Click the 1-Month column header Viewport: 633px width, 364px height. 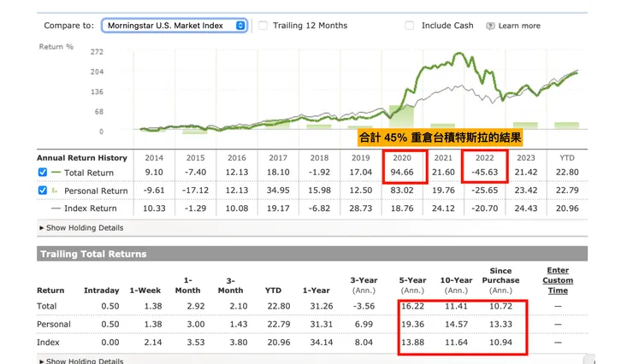pos(187,285)
